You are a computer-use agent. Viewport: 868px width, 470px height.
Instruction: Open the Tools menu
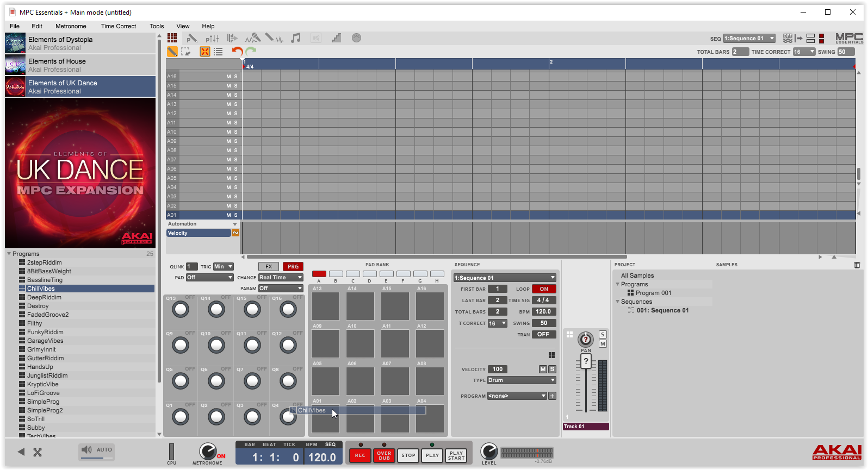pos(157,26)
